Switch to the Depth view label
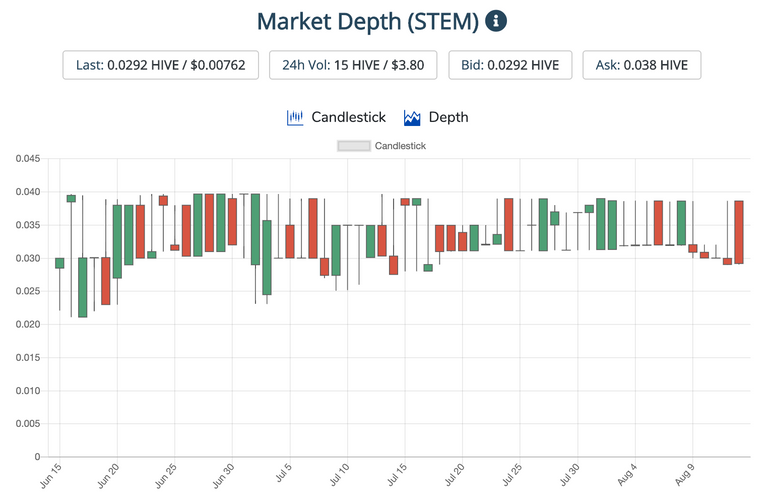Image resolution: width=768 pixels, height=502 pixels. coord(448,117)
